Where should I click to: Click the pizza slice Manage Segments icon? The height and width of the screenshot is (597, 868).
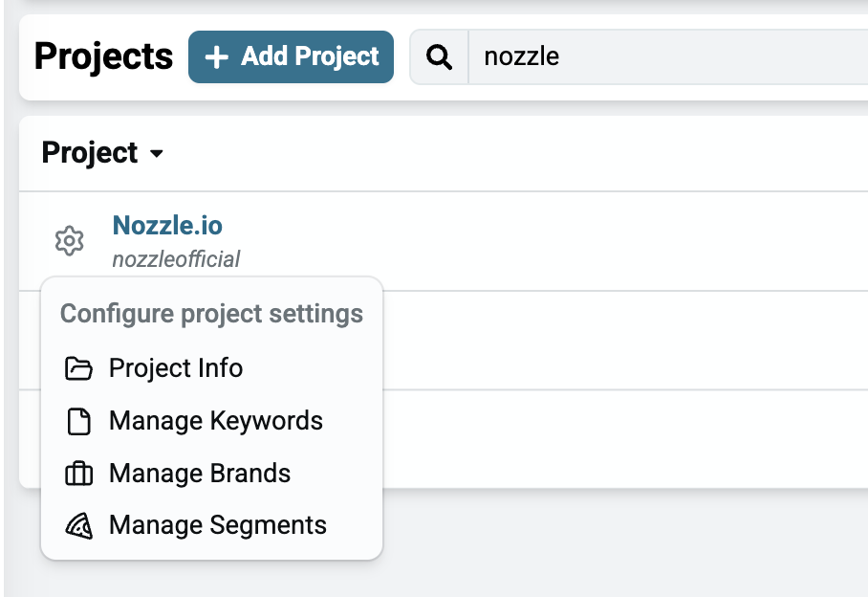point(78,525)
